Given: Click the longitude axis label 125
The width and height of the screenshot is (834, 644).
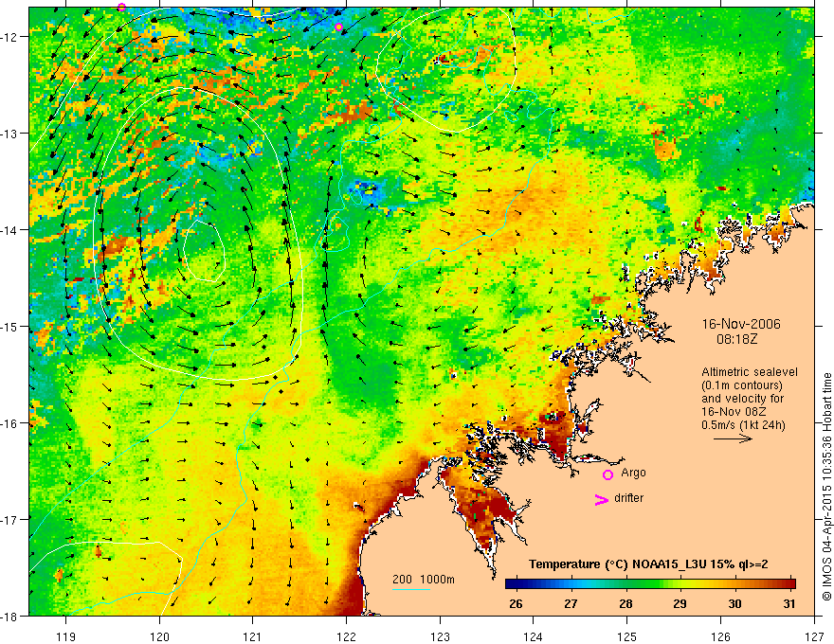Looking at the screenshot, I should click(627, 636).
